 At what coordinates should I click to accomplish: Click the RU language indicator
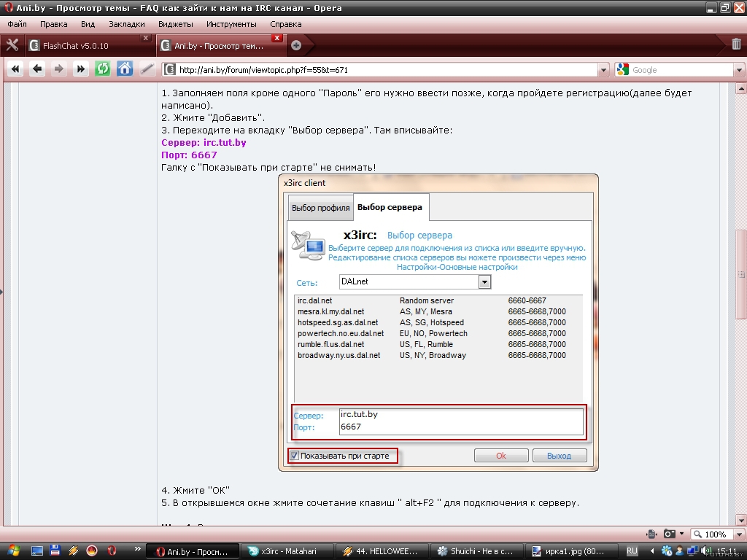pyautogui.click(x=632, y=551)
